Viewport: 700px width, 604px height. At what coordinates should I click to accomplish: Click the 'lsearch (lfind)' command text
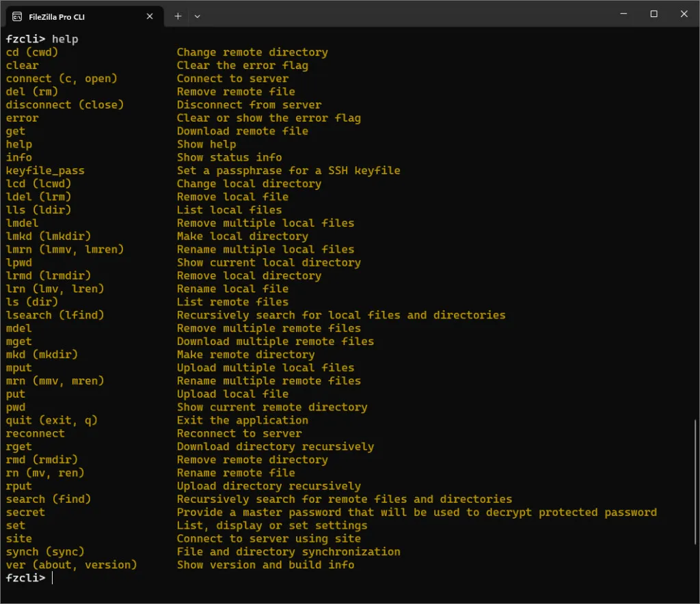point(55,316)
